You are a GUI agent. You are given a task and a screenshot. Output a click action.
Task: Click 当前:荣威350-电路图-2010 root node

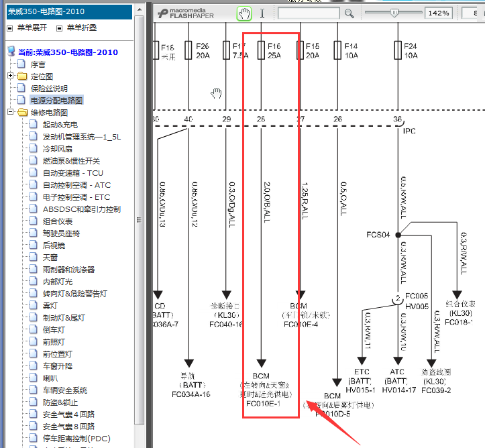click(68, 52)
